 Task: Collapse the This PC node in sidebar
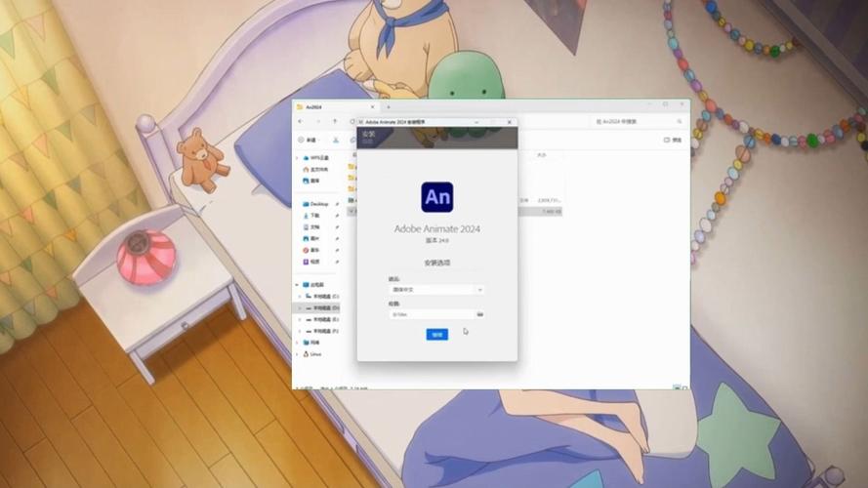(x=297, y=285)
